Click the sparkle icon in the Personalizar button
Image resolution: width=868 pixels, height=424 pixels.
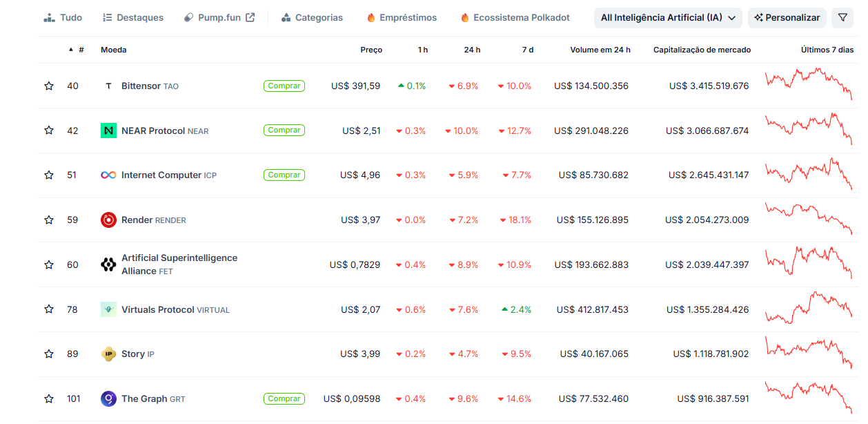point(759,18)
